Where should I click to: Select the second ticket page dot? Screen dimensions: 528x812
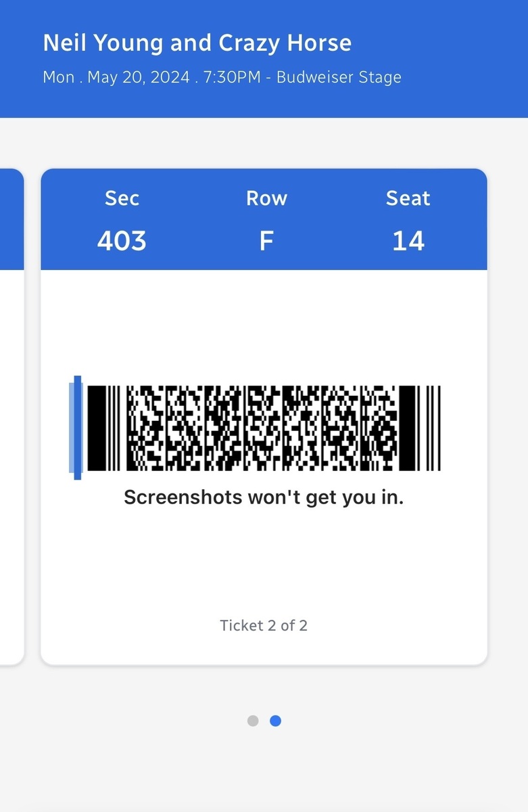pyautogui.click(x=275, y=721)
